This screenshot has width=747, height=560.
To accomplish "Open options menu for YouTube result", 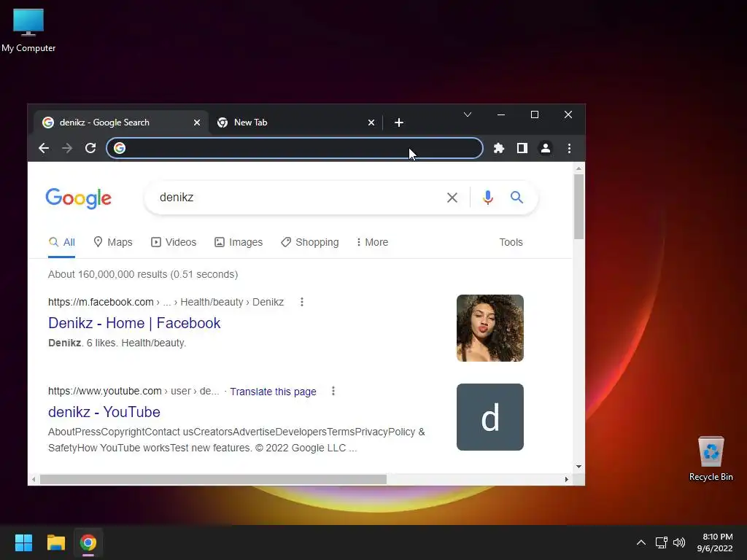I will click(333, 391).
